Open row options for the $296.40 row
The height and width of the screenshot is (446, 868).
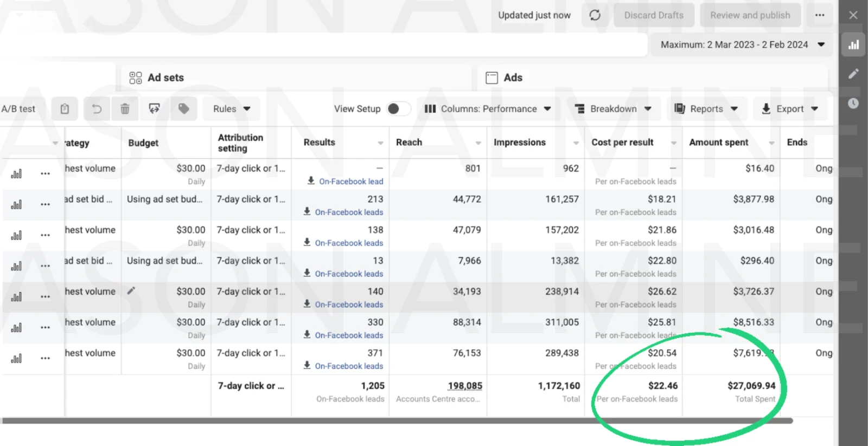tap(45, 266)
